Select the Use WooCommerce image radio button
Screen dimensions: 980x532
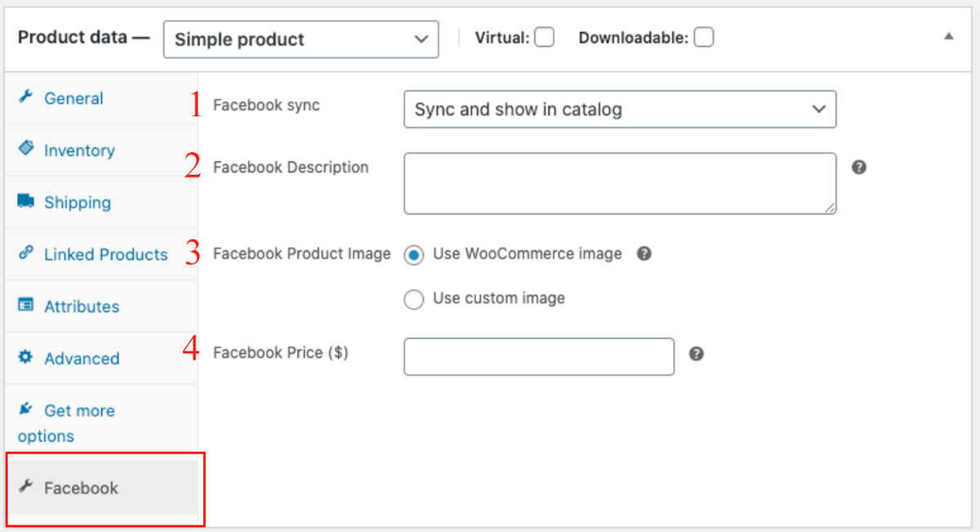(x=414, y=254)
